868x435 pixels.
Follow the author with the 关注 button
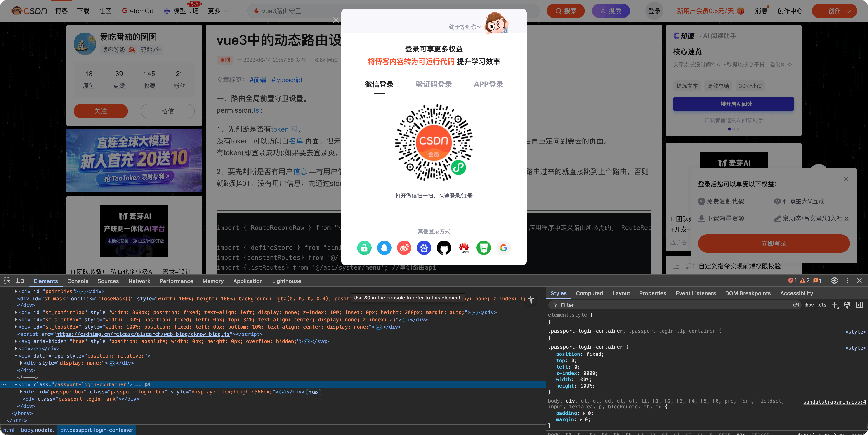[x=101, y=111]
